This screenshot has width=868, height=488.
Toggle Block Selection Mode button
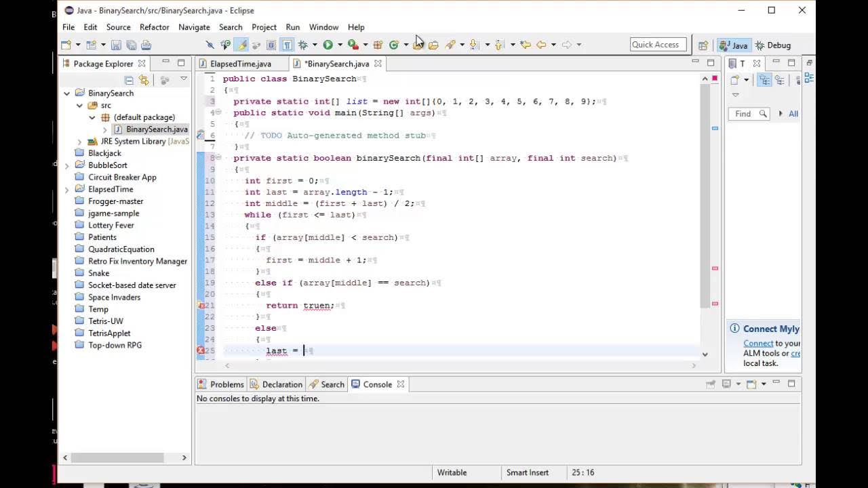[271, 45]
